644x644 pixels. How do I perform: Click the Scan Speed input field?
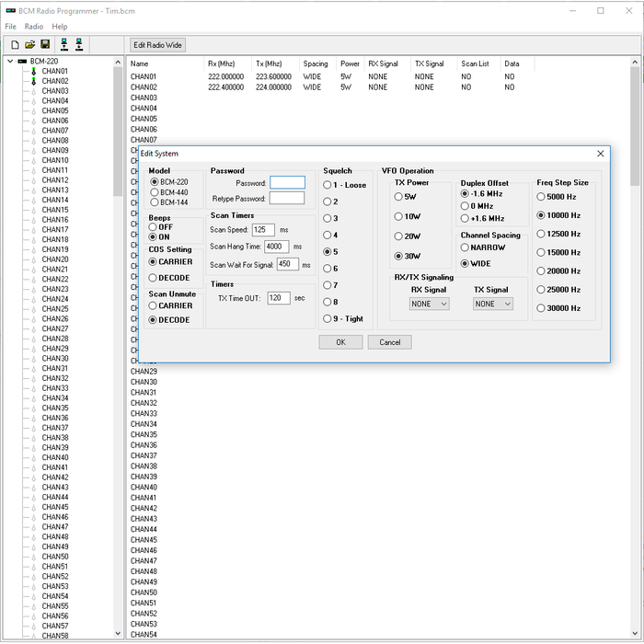[x=262, y=230]
